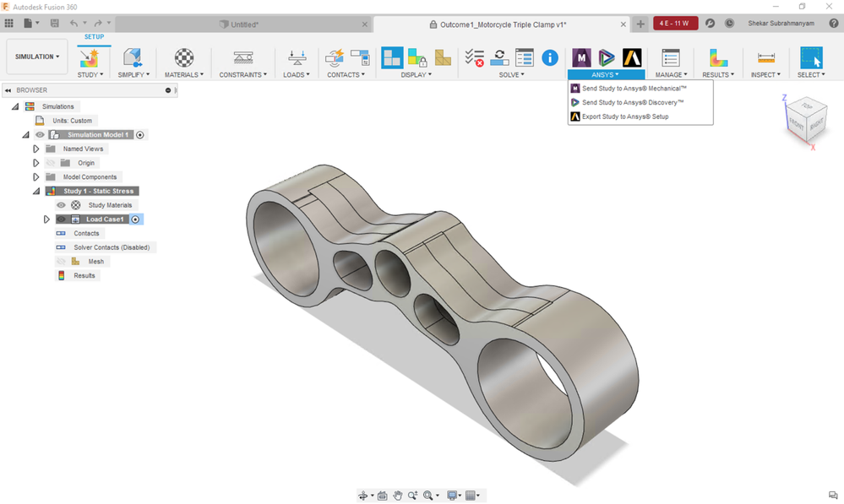Click the Automatic Contacts icon

(335, 57)
